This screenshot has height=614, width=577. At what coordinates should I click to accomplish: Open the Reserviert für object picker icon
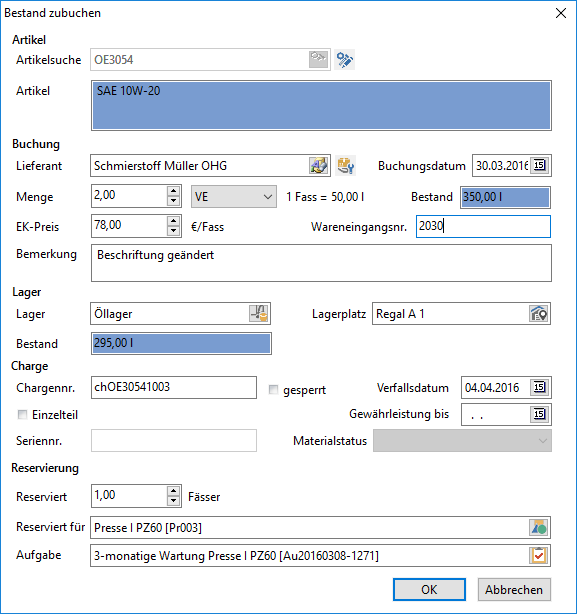coord(539,527)
